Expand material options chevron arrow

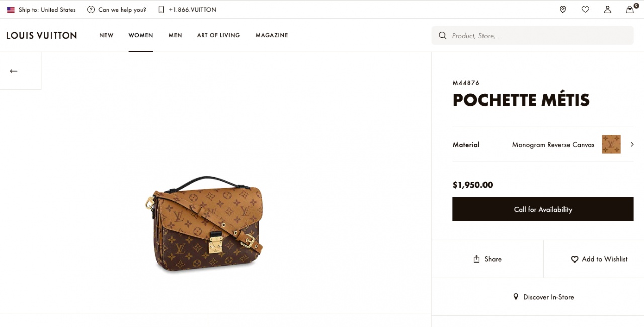(x=632, y=144)
